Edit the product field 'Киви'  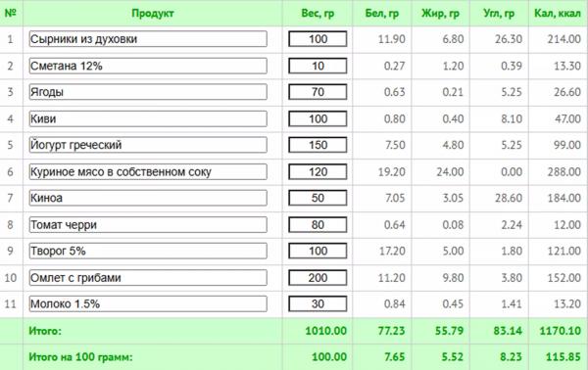coord(148,118)
